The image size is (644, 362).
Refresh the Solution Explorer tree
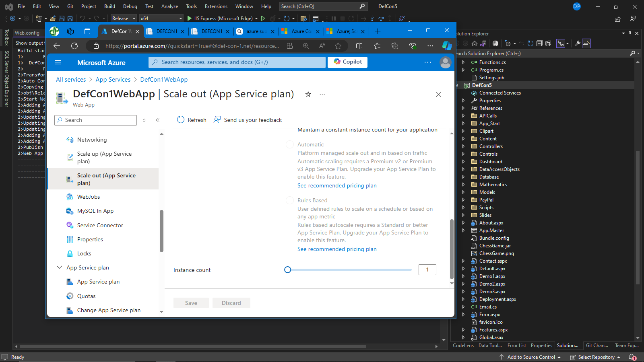pyautogui.click(x=530, y=43)
